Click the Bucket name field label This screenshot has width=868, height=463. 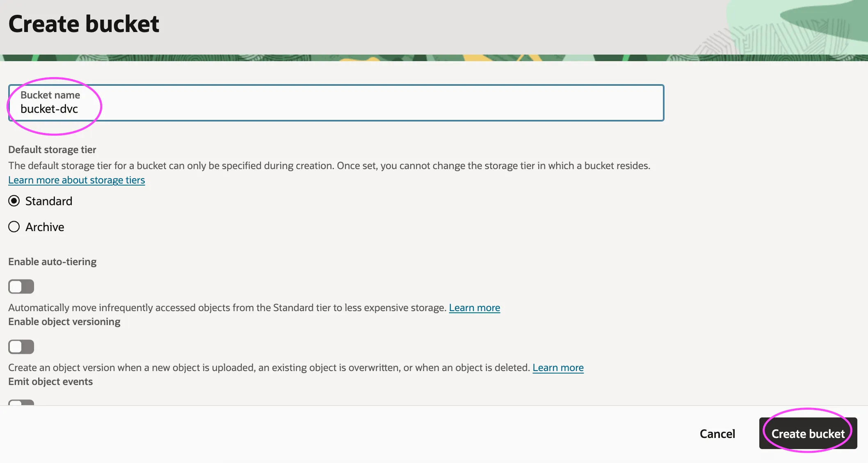pos(50,95)
